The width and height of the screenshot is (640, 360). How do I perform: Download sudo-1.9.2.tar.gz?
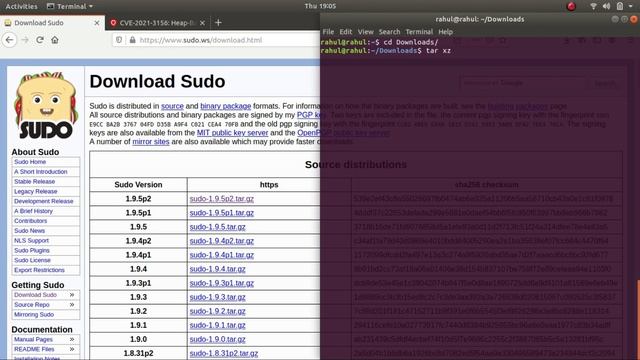218,311
